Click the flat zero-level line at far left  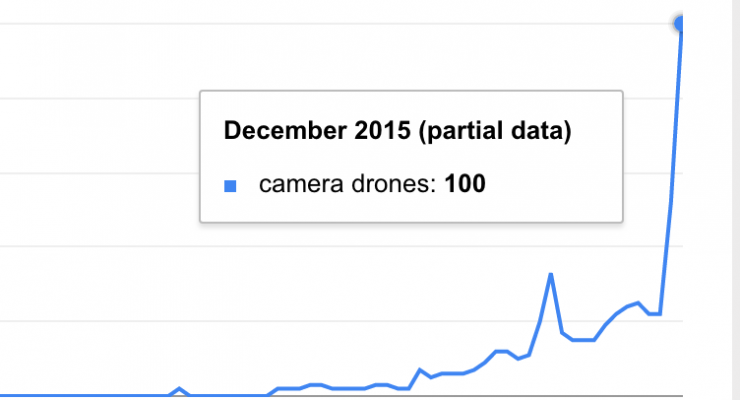point(85,395)
